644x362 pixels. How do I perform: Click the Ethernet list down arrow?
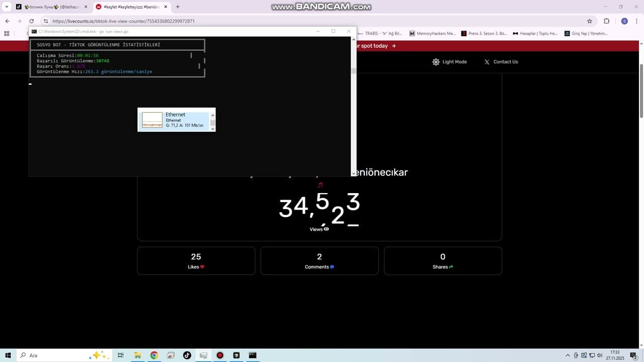click(x=212, y=129)
